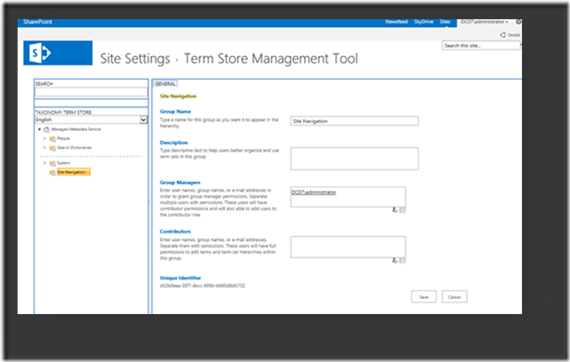The height and width of the screenshot is (362, 570).
Task: Click the System group folder icon
Action: click(52, 163)
